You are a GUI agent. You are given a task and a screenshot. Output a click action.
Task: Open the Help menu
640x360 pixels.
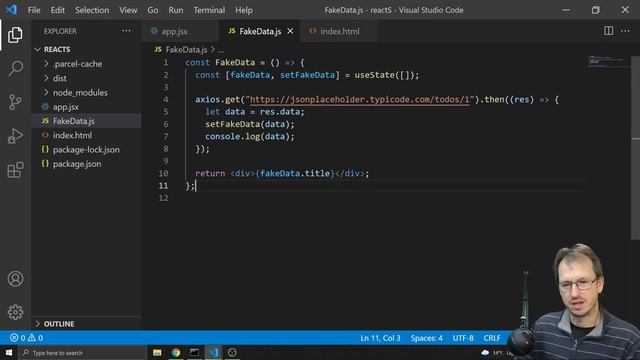[244, 10]
